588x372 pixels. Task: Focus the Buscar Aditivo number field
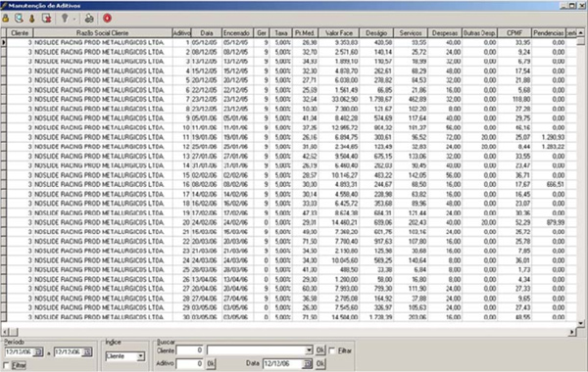(x=189, y=363)
